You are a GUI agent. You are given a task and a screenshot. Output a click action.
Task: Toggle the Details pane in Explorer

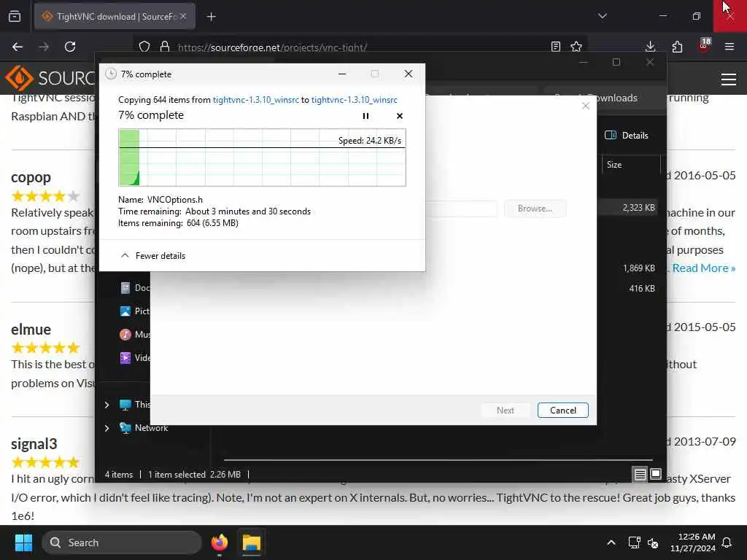pyautogui.click(x=626, y=135)
